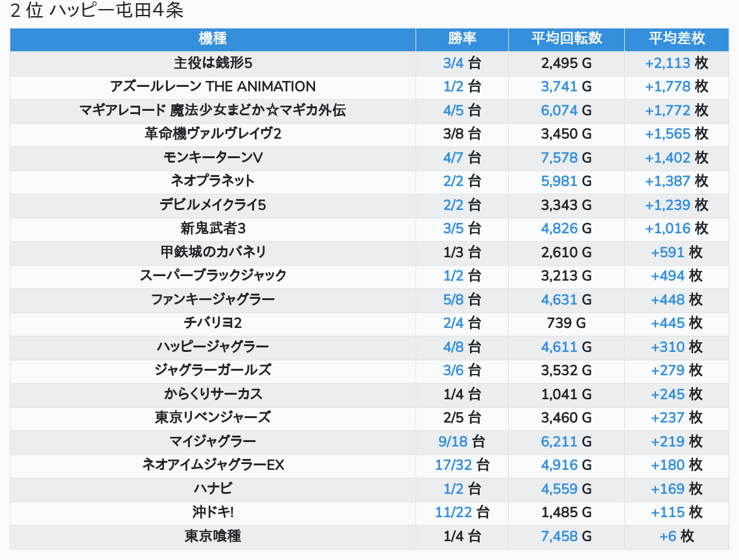Open the 3,741 average spins link
Screen dimensions: 739x560
pyautogui.click(x=559, y=87)
